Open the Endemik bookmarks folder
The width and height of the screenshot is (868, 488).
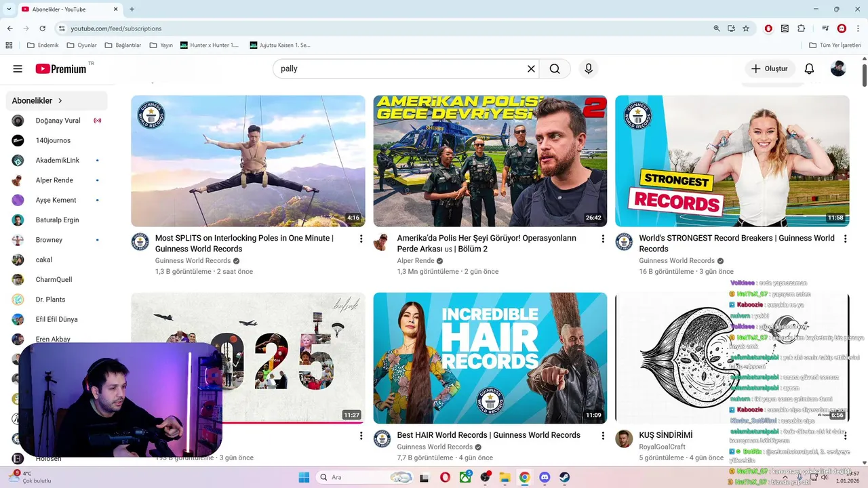[43, 45]
